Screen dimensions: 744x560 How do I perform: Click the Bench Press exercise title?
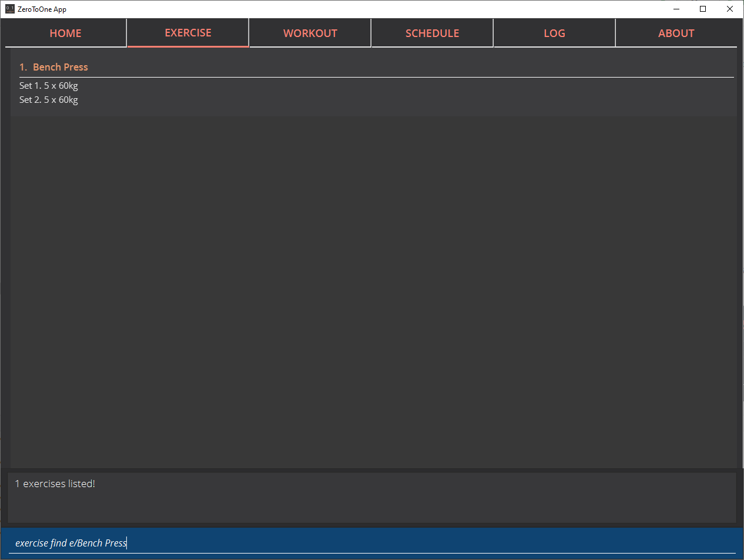(x=61, y=67)
